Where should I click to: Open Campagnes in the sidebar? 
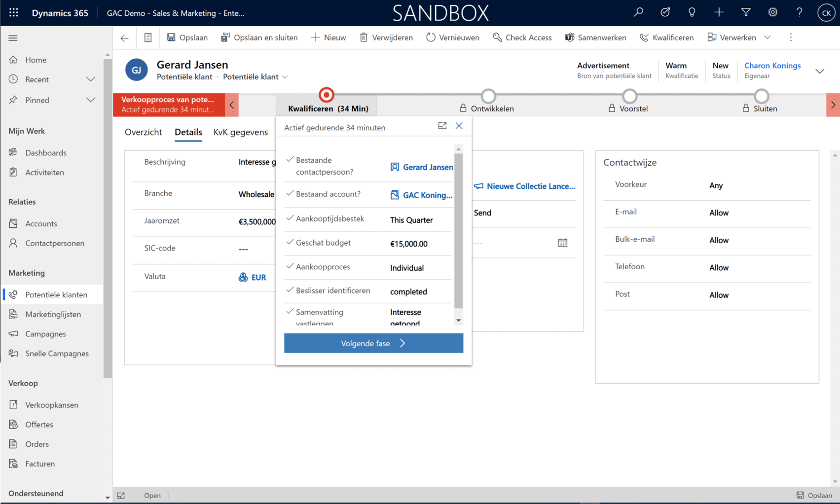click(x=45, y=334)
